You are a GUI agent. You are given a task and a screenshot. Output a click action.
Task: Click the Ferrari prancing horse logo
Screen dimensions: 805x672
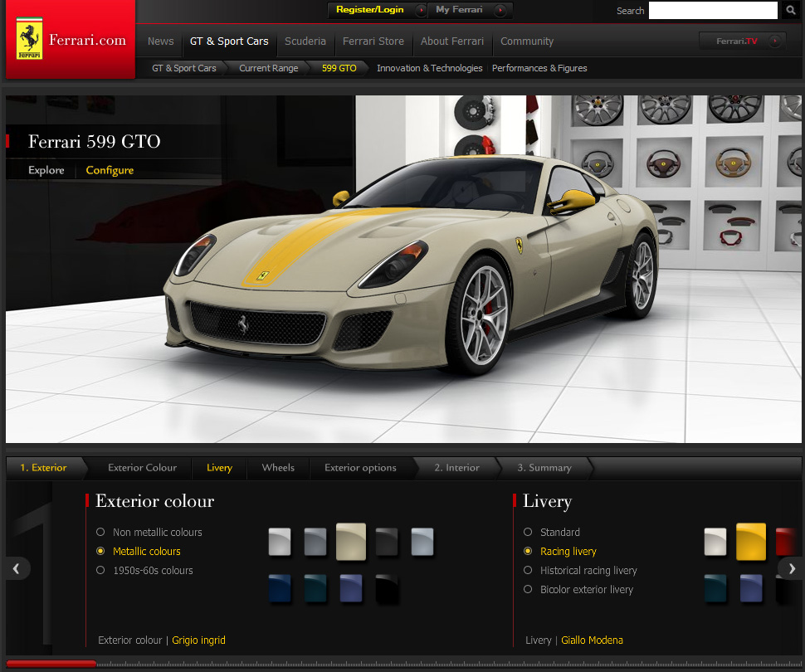point(27,39)
